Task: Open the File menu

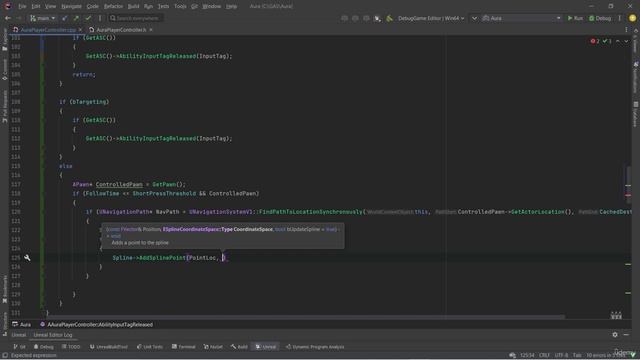Action: (22, 6)
